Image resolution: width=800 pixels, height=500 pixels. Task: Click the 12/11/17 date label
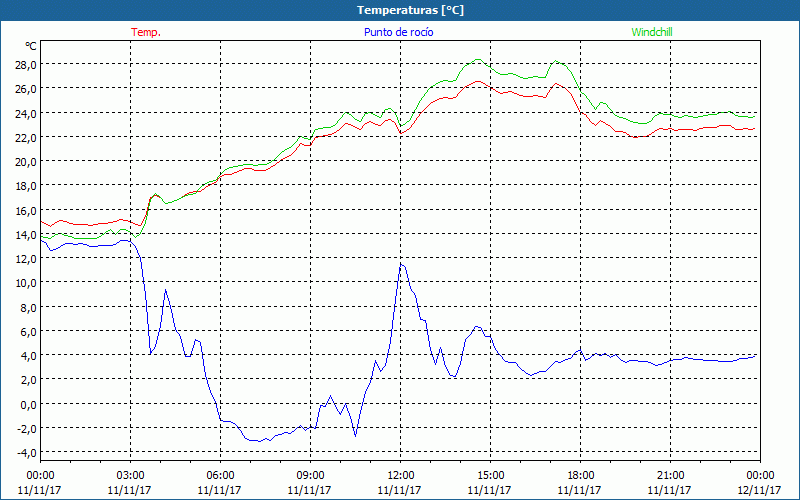click(759, 490)
